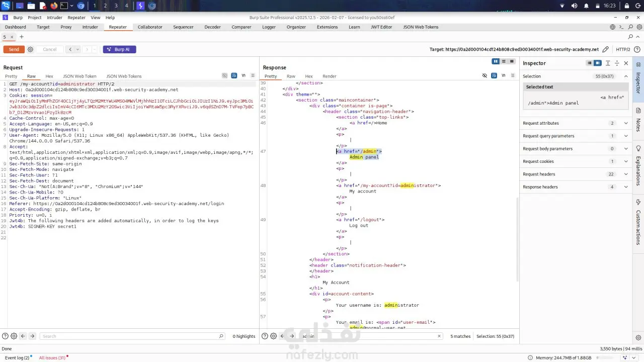Image resolution: width=644 pixels, height=362 pixels.
Task: Open request search help icon at bottom left
Action: (6, 336)
